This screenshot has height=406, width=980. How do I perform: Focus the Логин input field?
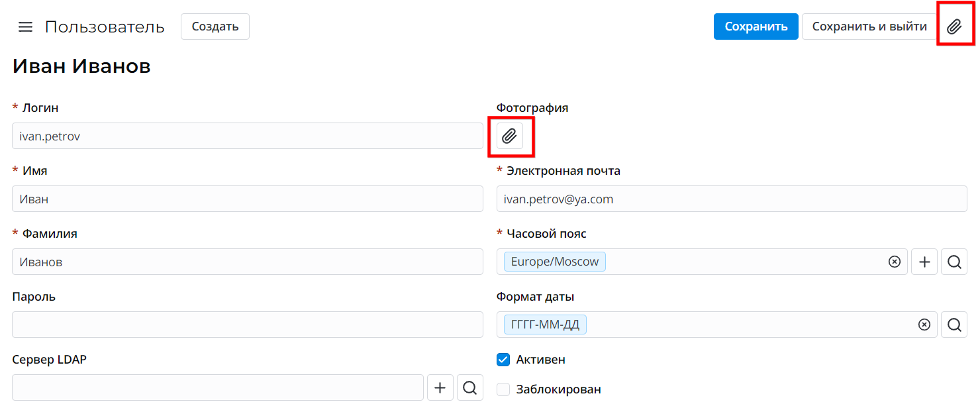247,136
